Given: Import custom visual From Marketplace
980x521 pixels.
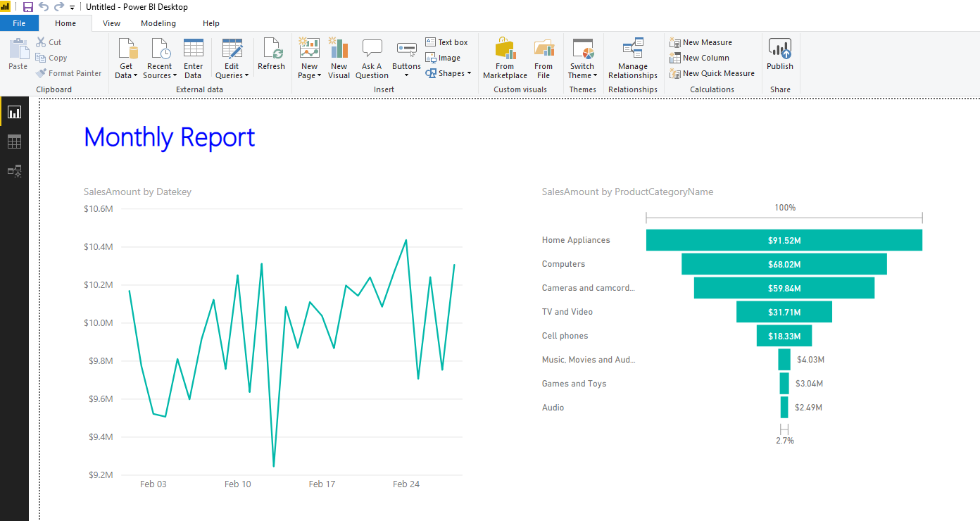Looking at the screenshot, I should [x=505, y=58].
